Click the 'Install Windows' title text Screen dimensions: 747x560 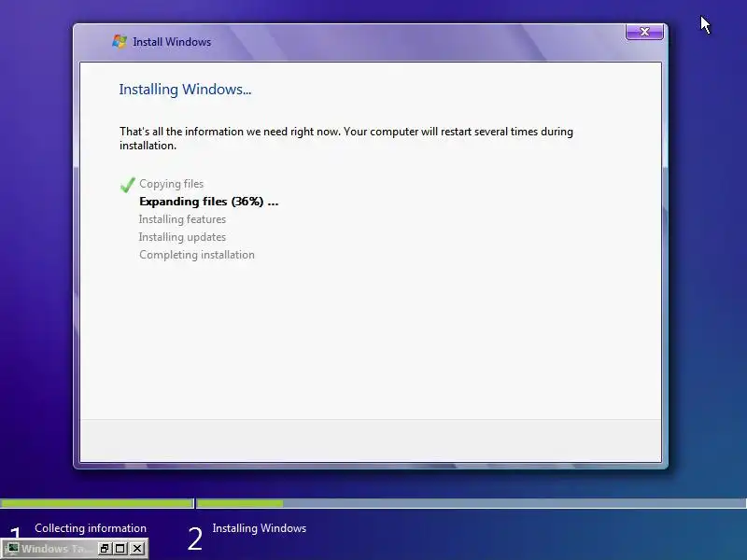(172, 42)
